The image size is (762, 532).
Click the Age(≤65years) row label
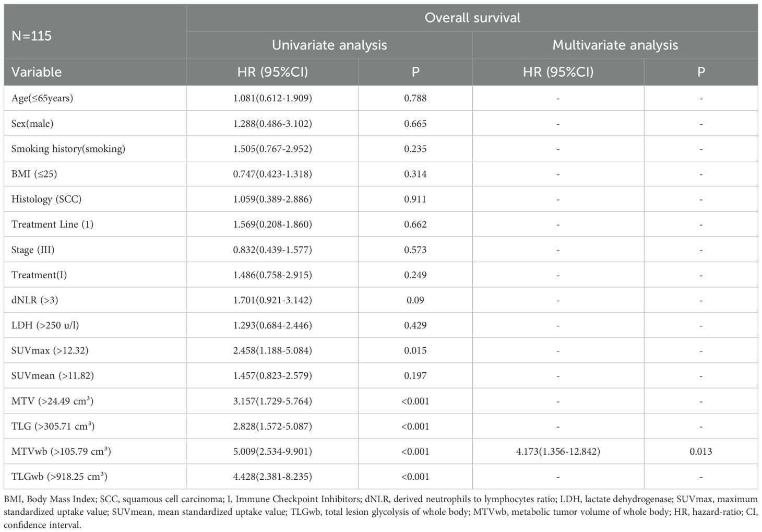[42, 98]
